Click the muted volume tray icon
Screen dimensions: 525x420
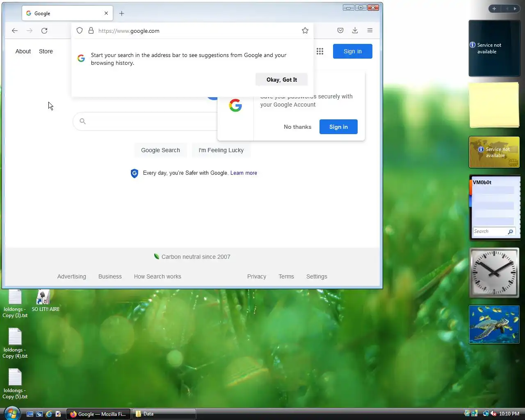pyautogui.click(x=493, y=413)
